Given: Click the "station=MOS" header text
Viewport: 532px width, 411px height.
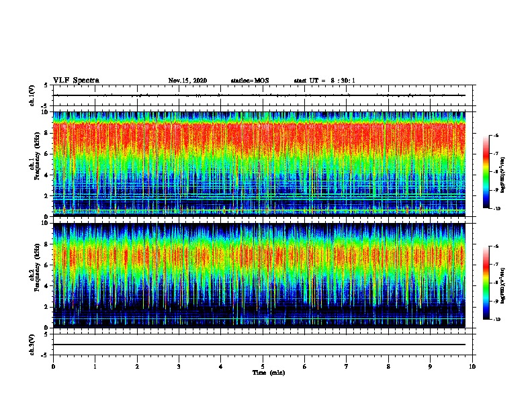Looking at the screenshot, I should pos(250,81).
